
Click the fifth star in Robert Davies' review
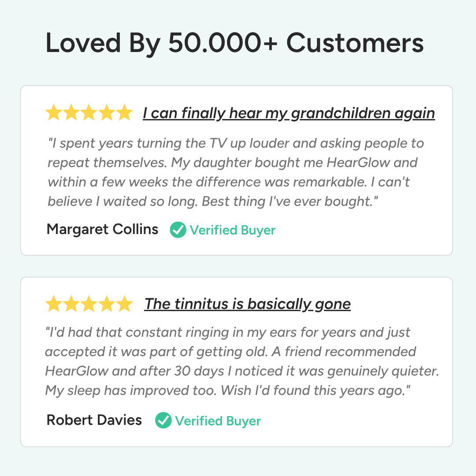[124, 304]
